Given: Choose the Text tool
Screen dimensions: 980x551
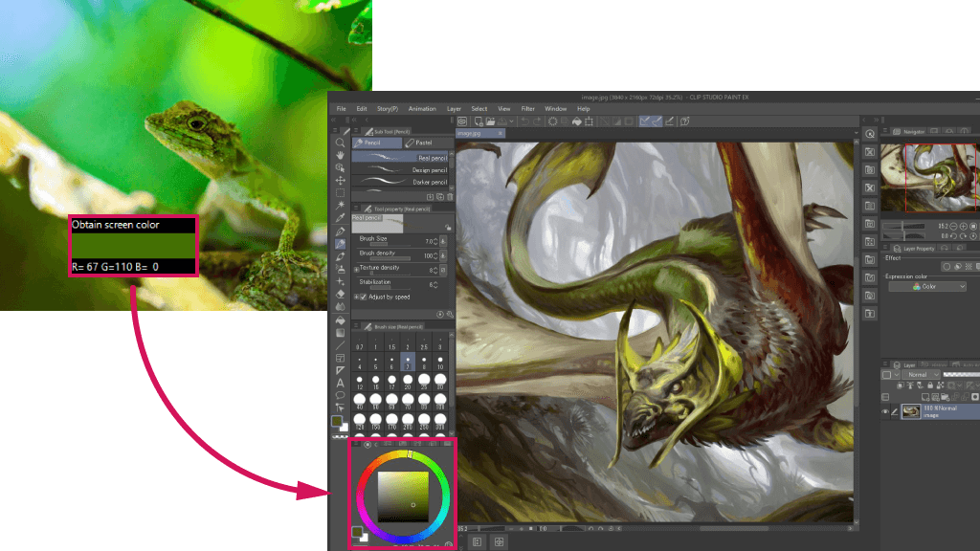Looking at the screenshot, I should coord(340,383).
